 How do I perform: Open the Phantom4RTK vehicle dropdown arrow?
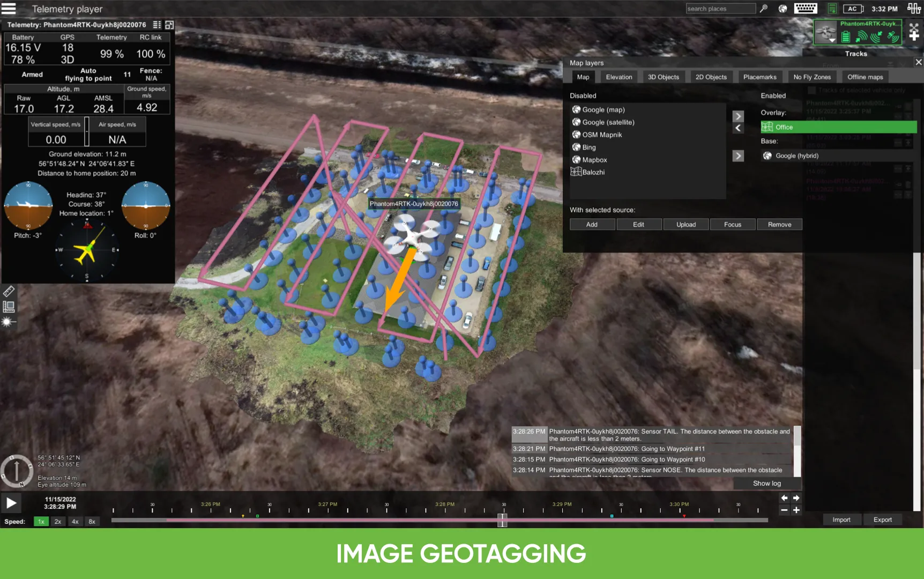click(x=832, y=40)
